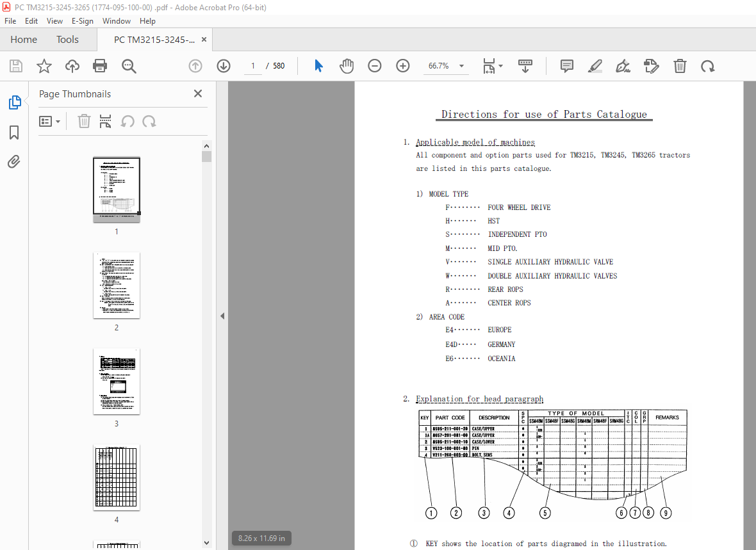Click the 'Directions for use of Parts Catalogue' heading
Viewport: 756px width, 550px height.
[x=544, y=114]
